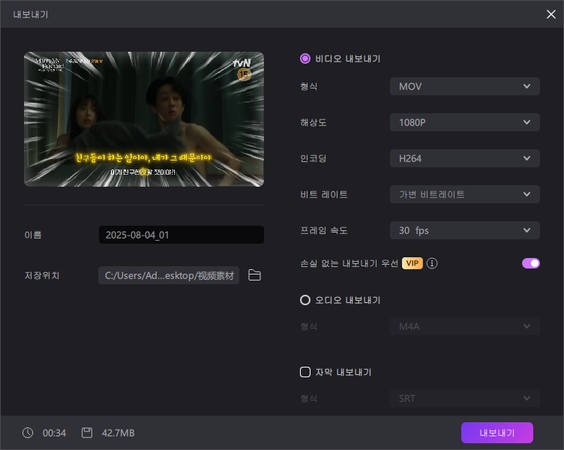Click the purple 내보내기 export button
The height and width of the screenshot is (450, 564).
pyautogui.click(x=497, y=433)
